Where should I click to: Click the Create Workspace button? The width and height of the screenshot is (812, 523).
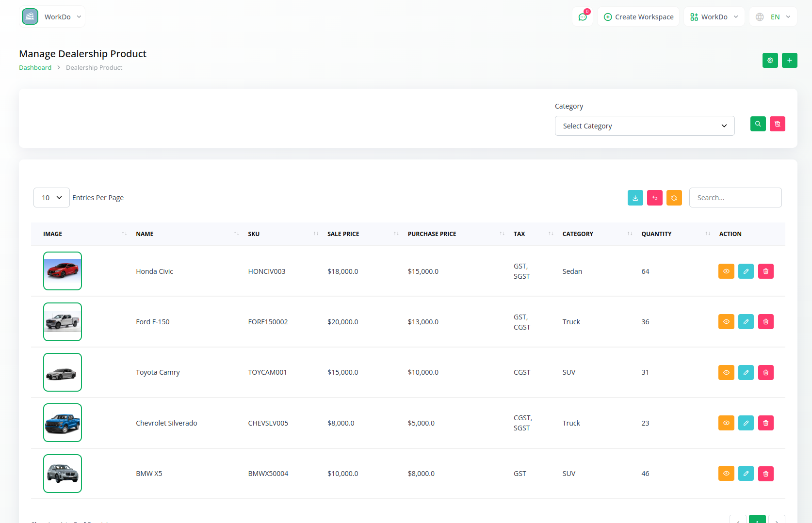pyautogui.click(x=638, y=17)
